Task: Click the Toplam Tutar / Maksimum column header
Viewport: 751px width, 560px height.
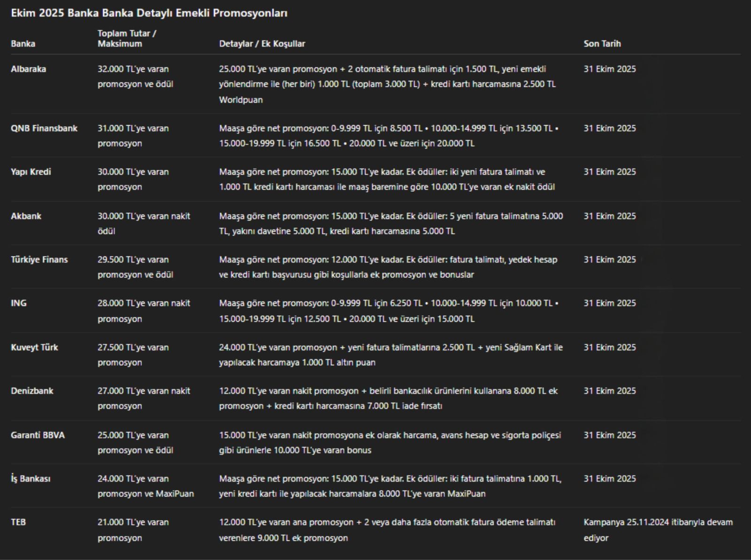Action: click(127, 38)
